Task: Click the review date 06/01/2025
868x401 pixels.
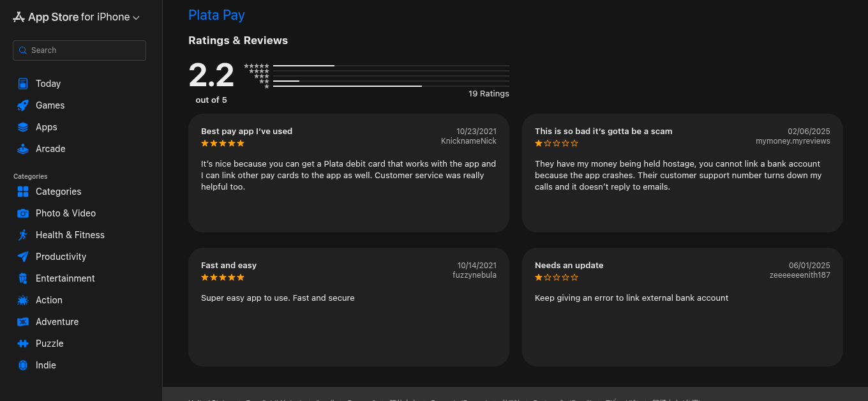Action: point(809,266)
